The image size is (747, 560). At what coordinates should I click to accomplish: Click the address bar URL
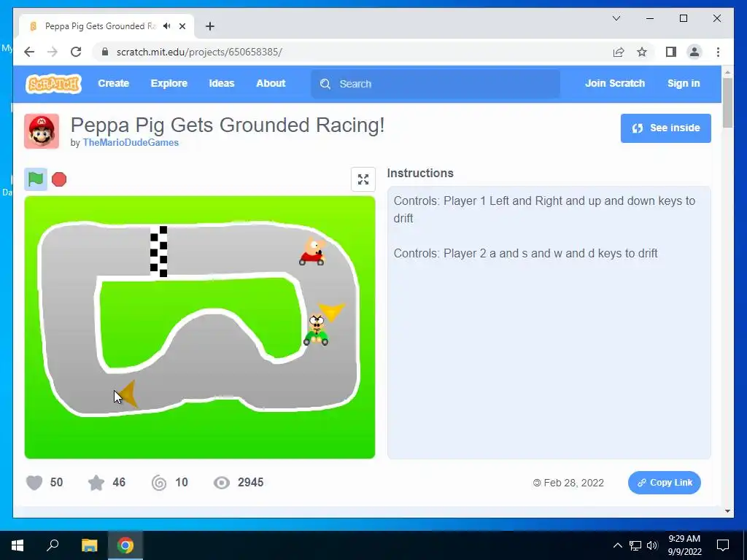(x=199, y=52)
